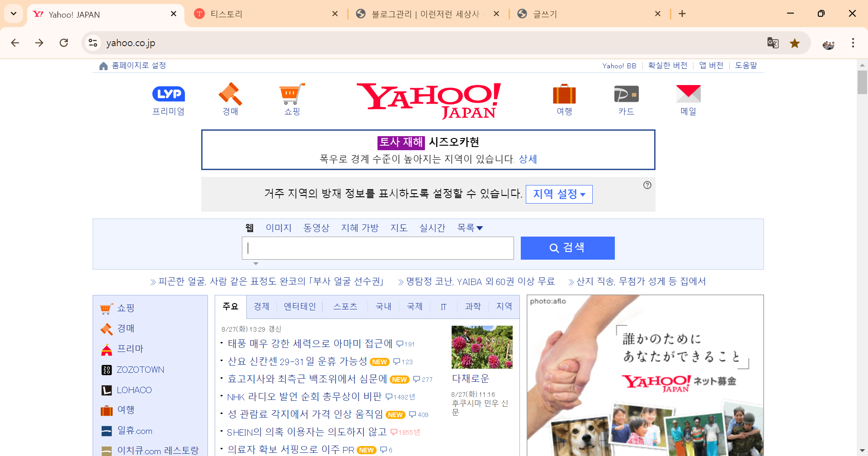This screenshot has height=456, width=868.
Task: Open the browser profile avatar
Action: (828, 43)
